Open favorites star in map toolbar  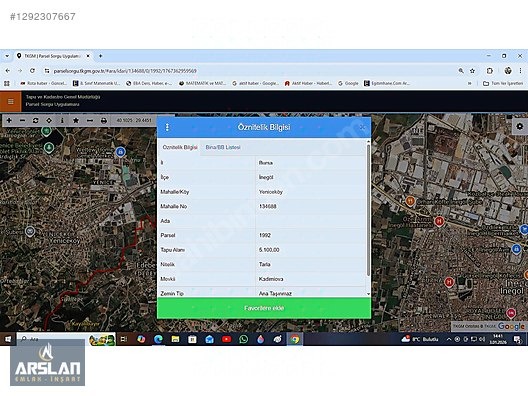76,120
